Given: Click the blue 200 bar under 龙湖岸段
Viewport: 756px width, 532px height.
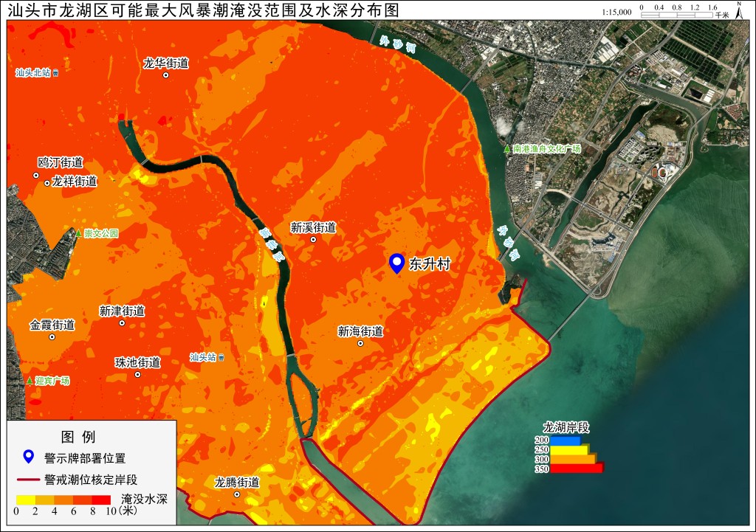Looking at the screenshot, I should click(565, 441).
